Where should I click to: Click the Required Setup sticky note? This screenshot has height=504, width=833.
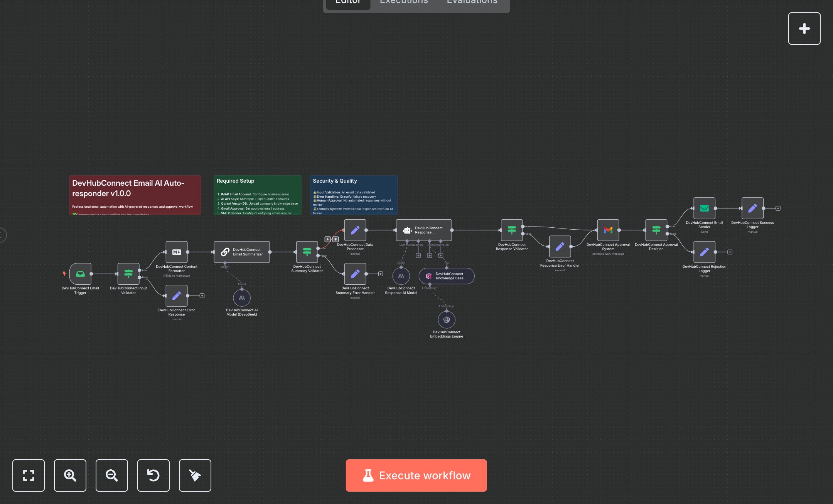point(257,195)
